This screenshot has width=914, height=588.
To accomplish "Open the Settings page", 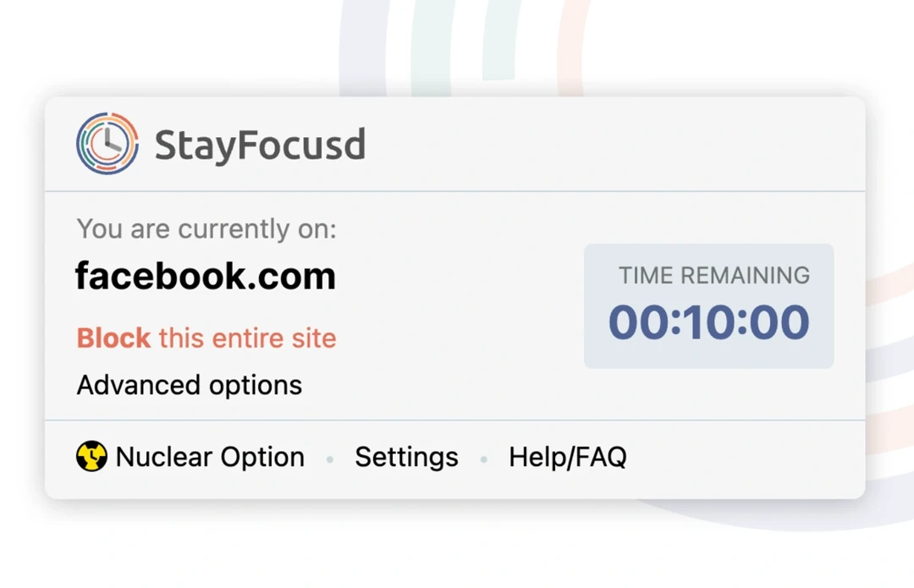I will point(406,457).
